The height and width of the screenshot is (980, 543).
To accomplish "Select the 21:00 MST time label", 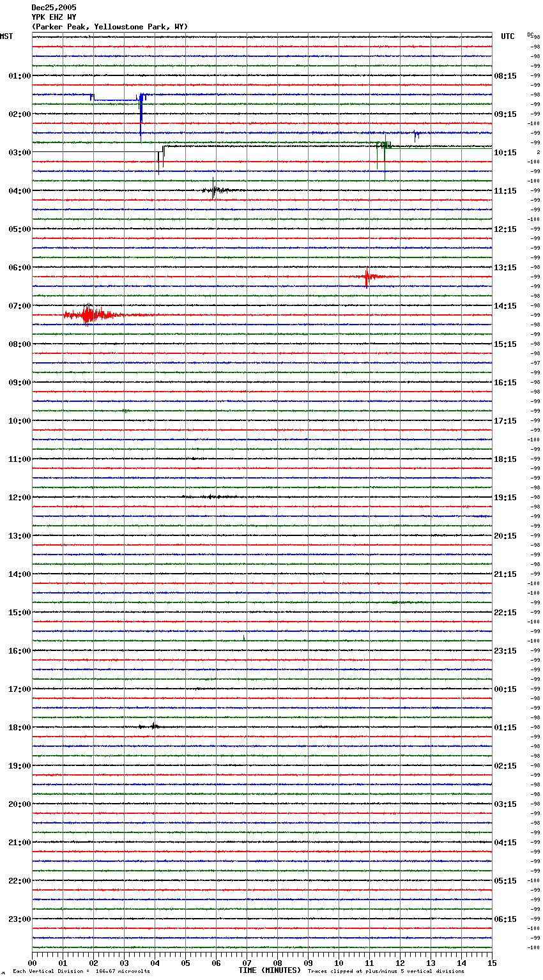I will coord(20,843).
